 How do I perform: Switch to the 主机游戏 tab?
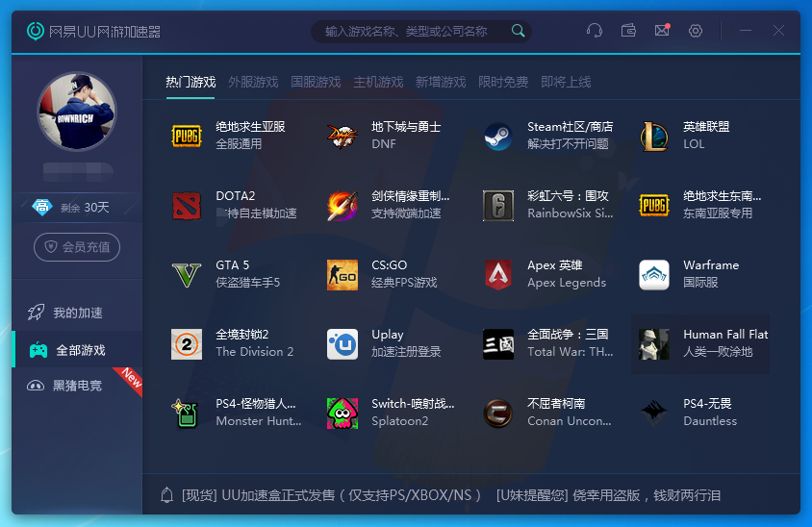pos(378,82)
